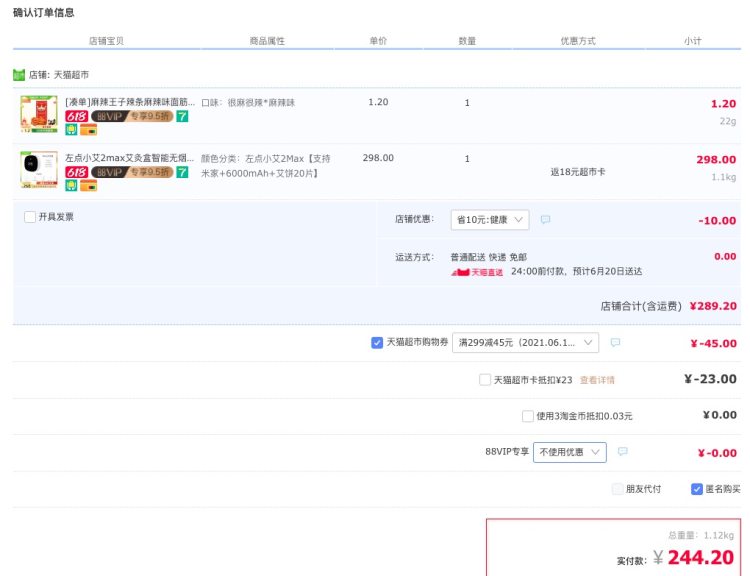Uncheck the 天猫超市购物券 coupon checkbox
750x576 pixels.
click(x=377, y=343)
